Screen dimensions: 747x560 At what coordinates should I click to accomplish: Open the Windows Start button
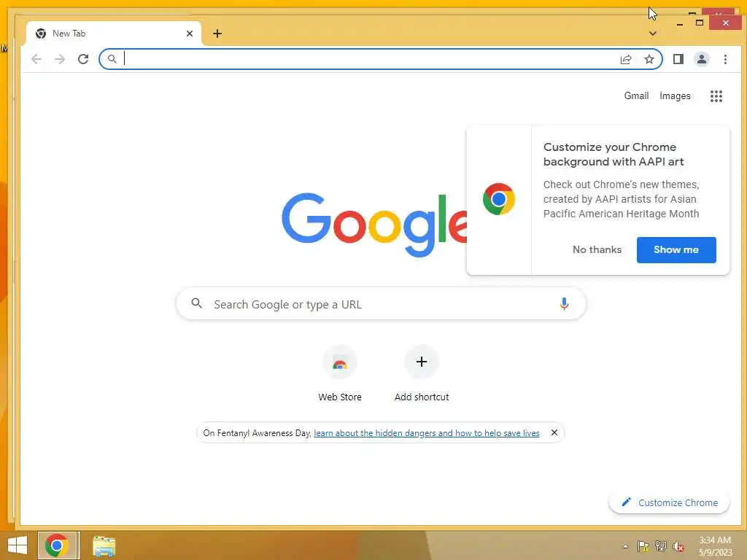(x=18, y=545)
